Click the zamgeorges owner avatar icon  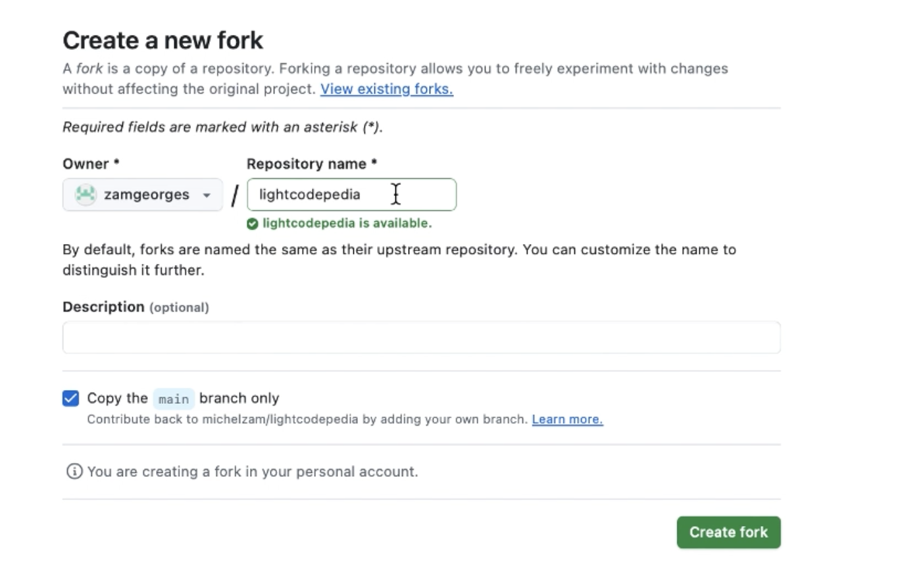[86, 195]
